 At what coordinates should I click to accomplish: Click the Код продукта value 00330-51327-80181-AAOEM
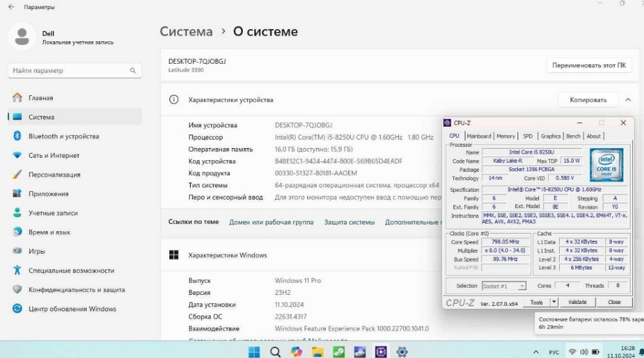pos(316,173)
